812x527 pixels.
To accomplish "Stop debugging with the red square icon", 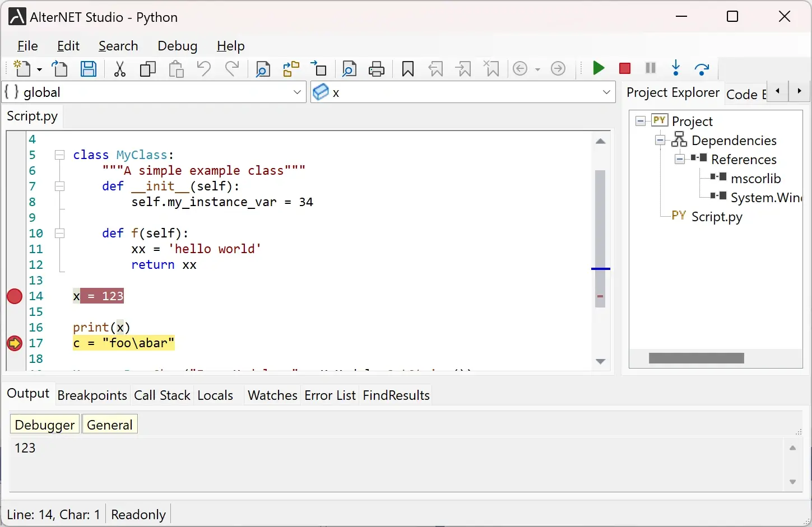I will [624, 68].
